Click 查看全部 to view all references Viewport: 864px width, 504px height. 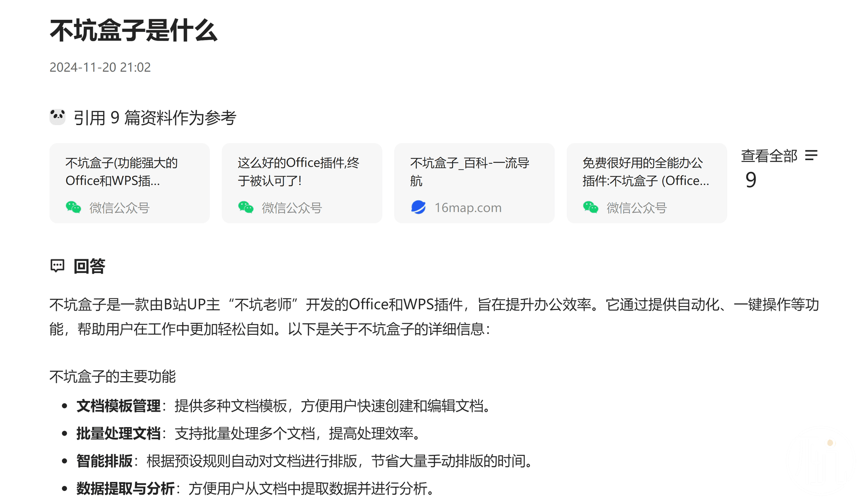pyautogui.click(x=769, y=156)
